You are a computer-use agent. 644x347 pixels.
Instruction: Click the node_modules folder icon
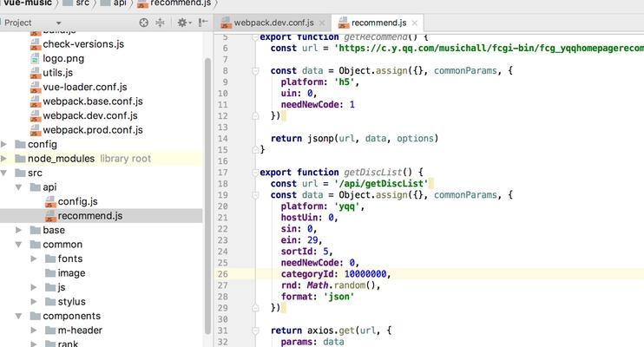[20, 159]
